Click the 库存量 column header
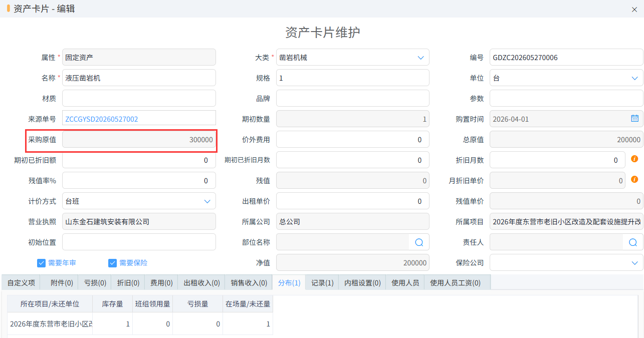This screenshot has height=338, width=644. coord(113,304)
